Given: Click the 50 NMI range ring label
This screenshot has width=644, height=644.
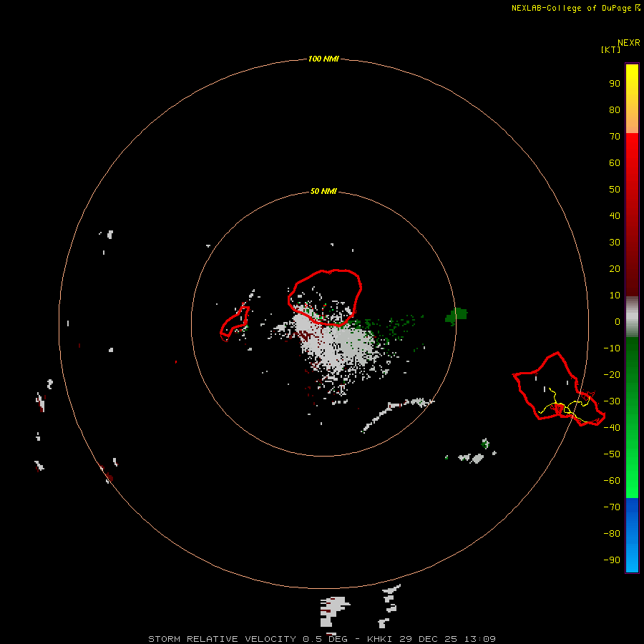Looking at the screenshot, I should [323, 191].
